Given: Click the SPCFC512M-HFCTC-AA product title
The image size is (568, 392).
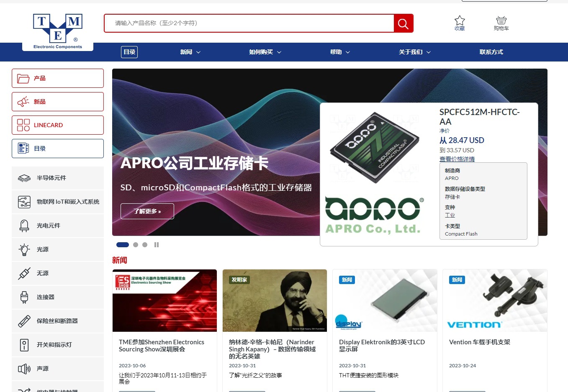Looking at the screenshot, I should (x=480, y=117).
